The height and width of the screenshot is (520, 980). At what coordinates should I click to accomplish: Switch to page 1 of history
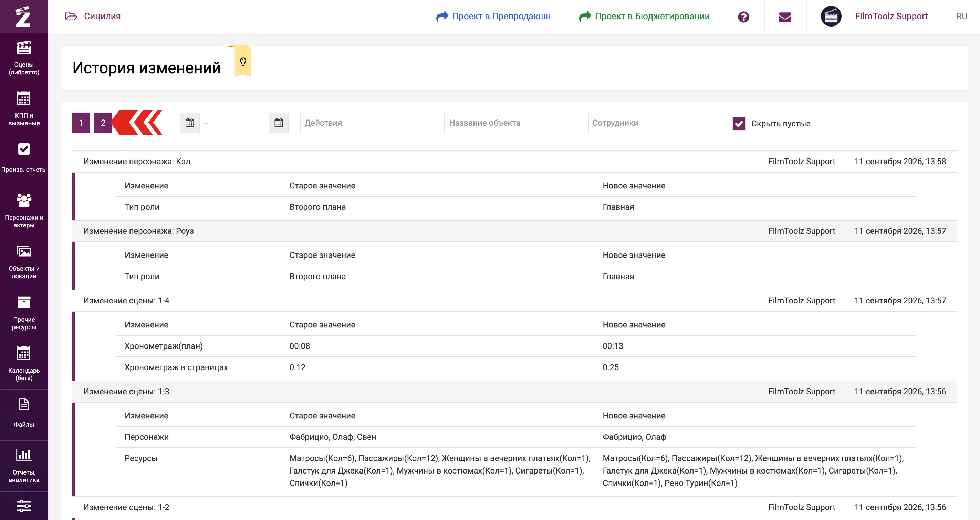point(81,123)
